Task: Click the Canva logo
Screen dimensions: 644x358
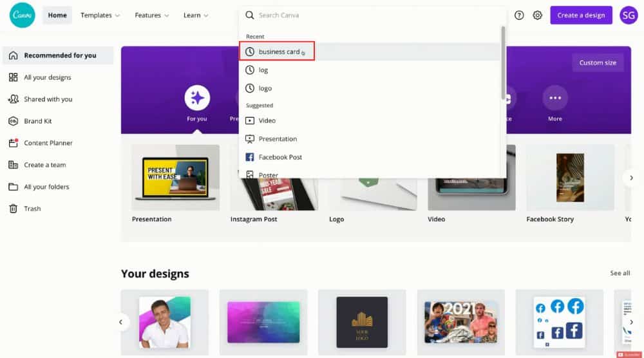Action: coord(22,15)
